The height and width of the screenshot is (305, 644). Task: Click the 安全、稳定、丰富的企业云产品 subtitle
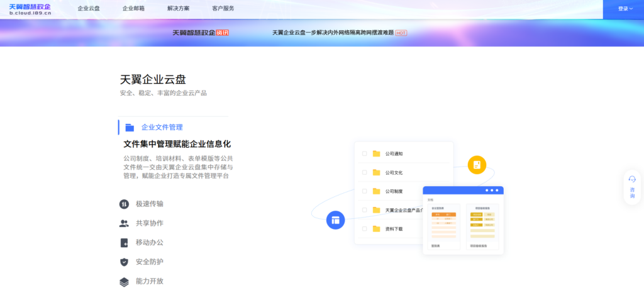[x=164, y=93]
